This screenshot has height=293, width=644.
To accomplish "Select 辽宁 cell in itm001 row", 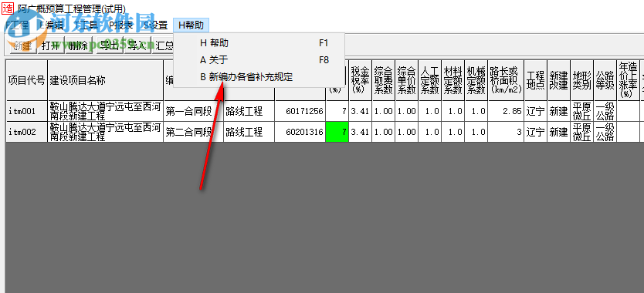I will 536,111.
